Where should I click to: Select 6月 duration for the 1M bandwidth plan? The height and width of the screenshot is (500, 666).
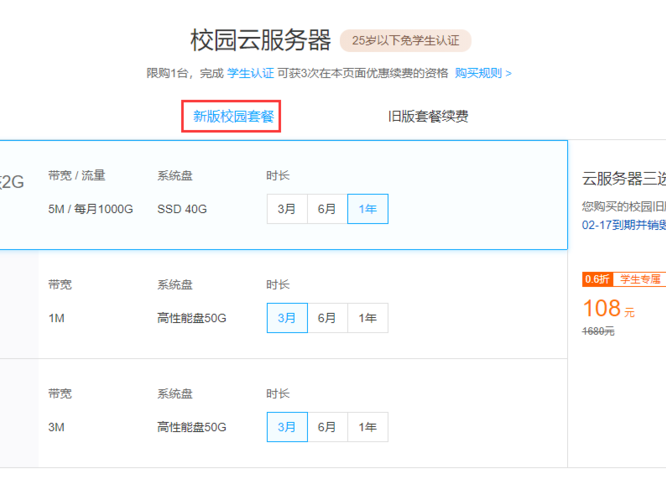[x=327, y=318]
